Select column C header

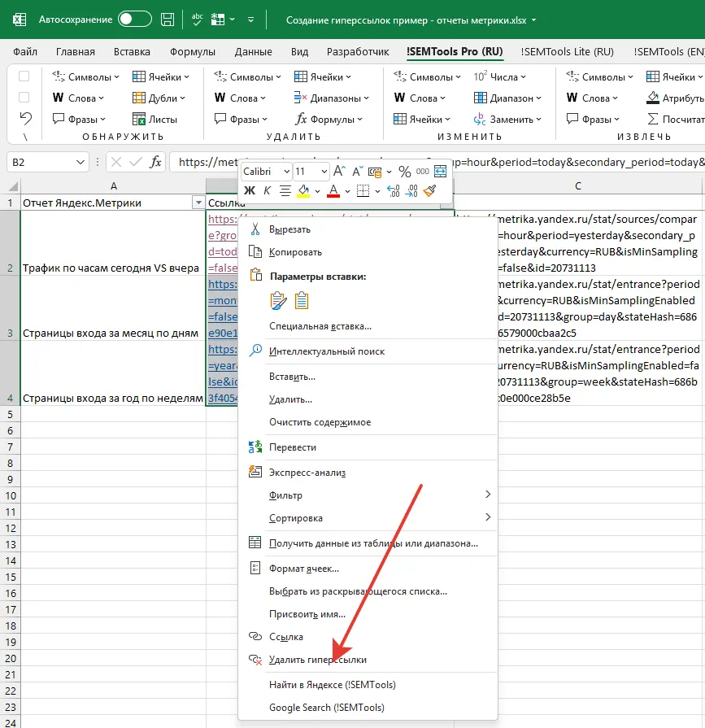coord(578,186)
